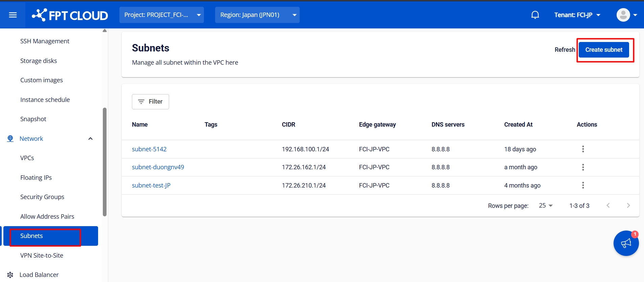Open the Region Japan dropdown

(257, 15)
